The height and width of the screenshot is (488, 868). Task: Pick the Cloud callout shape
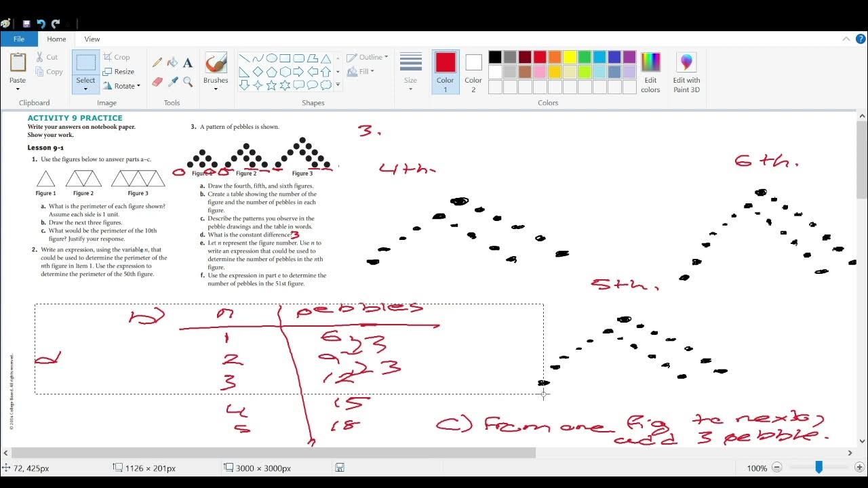point(326,85)
